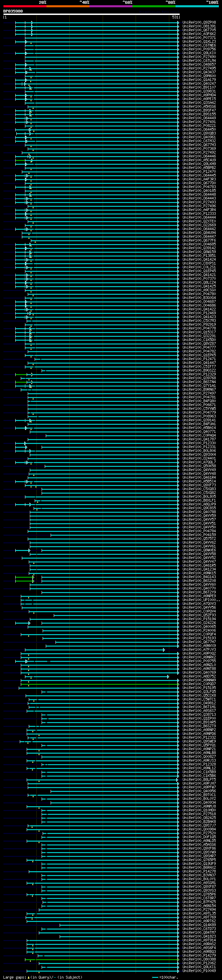The height and width of the screenshot is (980, 222).
Task: Click the UniRef100_Q14K89 label
Action: (199, 925)
